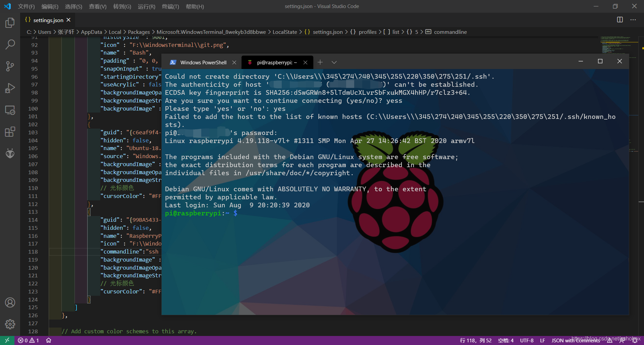The width and height of the screenshot is (644, 345).
Task: Open the 运行(R) menu
Action: 147,6
